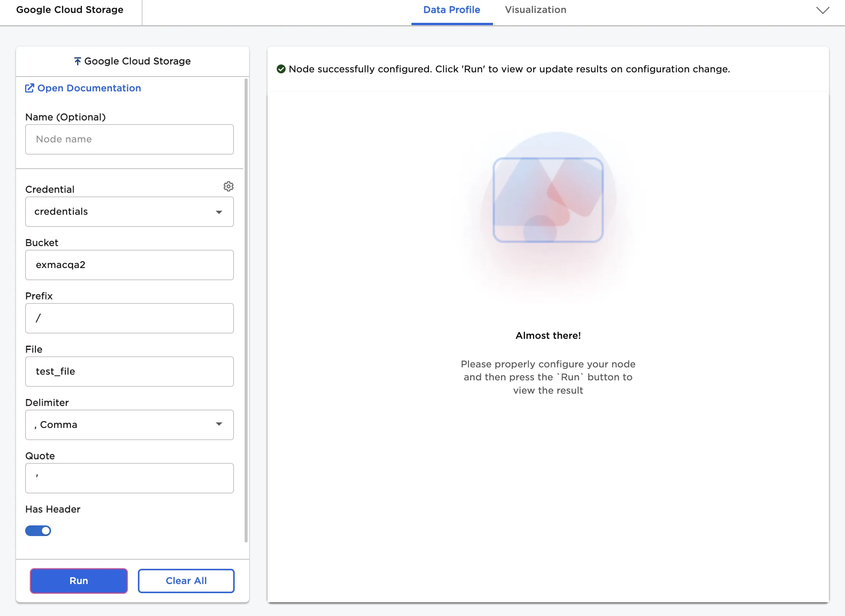Click the green success checkmark icon
Image resolution: width=845 pixels, height=616 pixels.
(x=281, y=69)
